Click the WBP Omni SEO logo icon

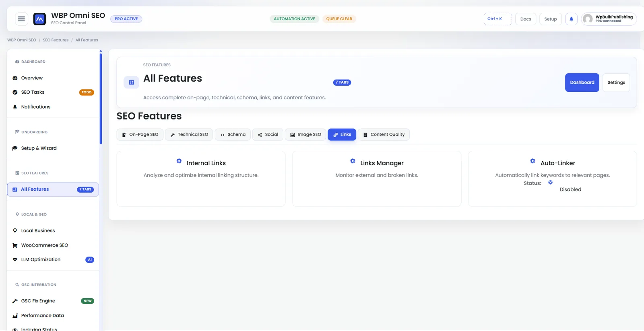[39, 19]
